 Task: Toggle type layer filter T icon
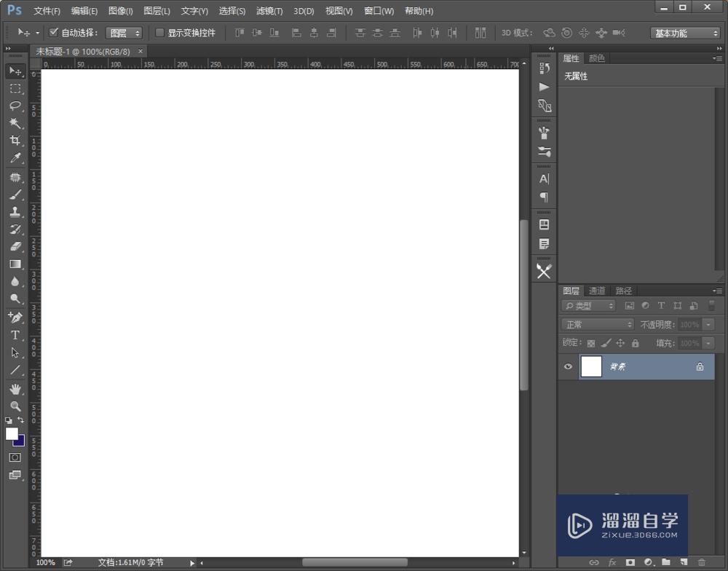(661, 305)
